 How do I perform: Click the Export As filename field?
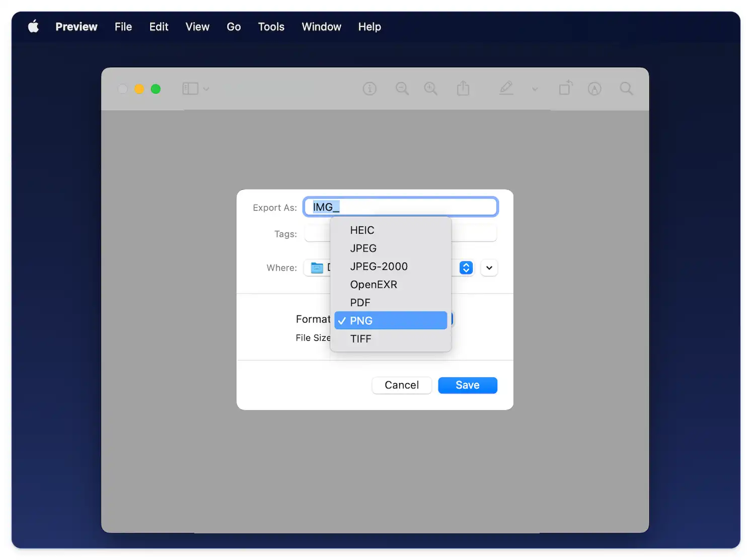click(401, 207)
